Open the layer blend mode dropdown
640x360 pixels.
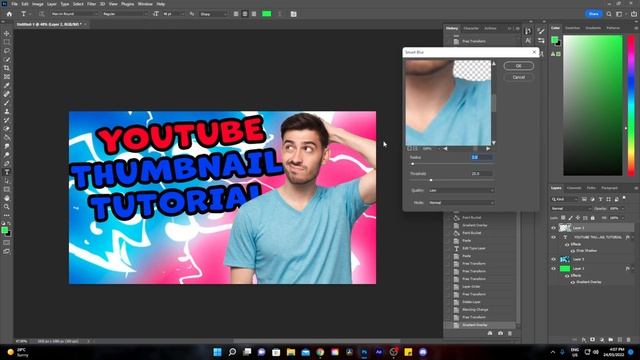(570, 209)
